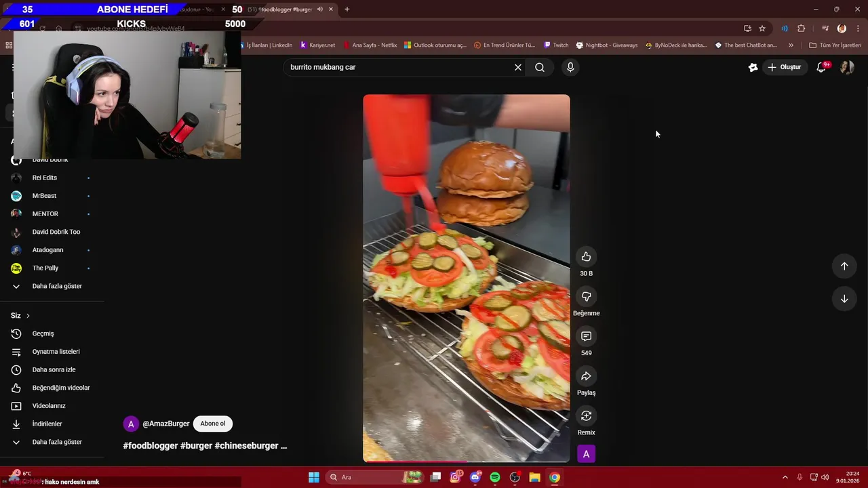
Task: Open the Kariyer.net bookmark
Action: point(317,45)
